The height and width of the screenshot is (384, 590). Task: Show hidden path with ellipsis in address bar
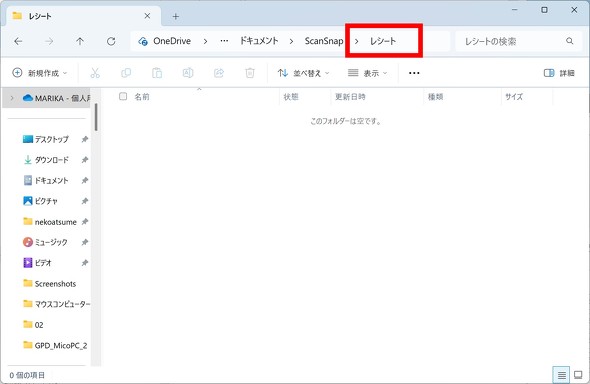224,41
